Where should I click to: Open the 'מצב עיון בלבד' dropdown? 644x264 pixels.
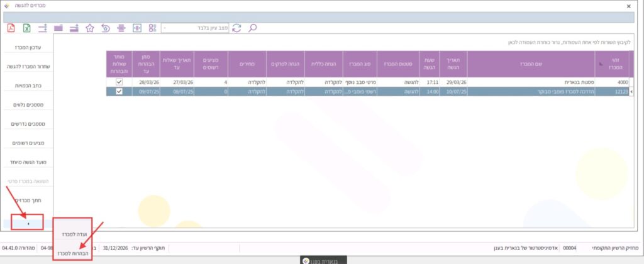tap(165, 28)
